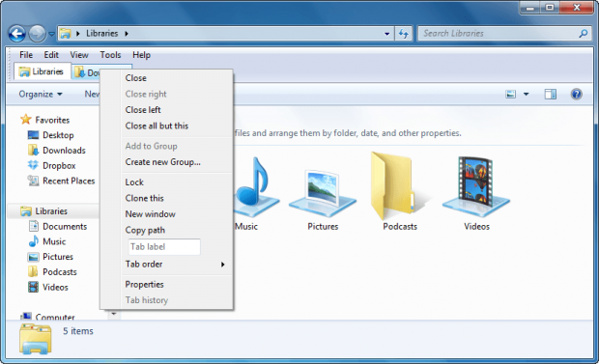Focus the Search Libraries field
The width and height of the screenshot is (599, 364).
pos(503,34)
